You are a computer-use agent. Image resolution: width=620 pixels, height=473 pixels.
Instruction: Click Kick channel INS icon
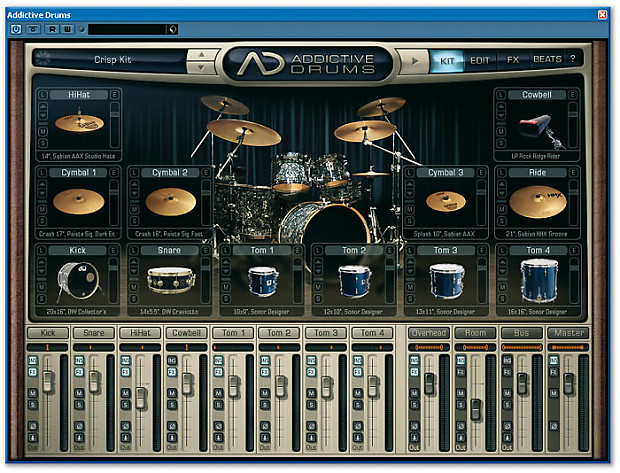32,360
